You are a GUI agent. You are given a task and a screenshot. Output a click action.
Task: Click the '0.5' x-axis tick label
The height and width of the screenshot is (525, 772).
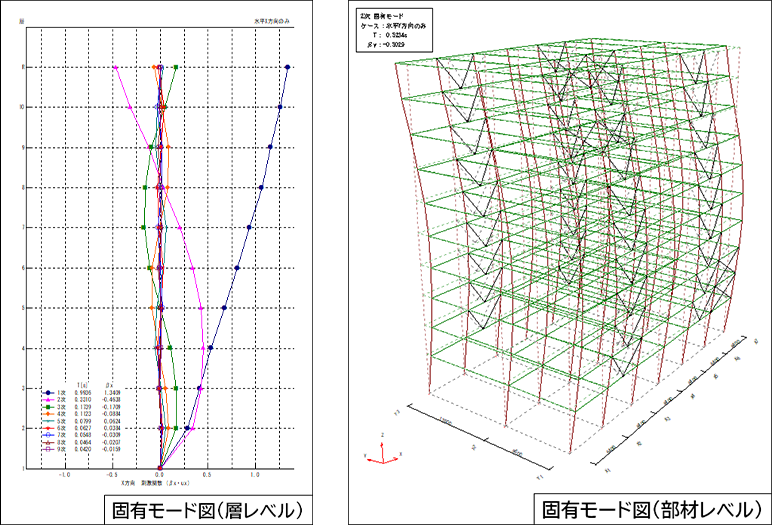pos(207,475)
